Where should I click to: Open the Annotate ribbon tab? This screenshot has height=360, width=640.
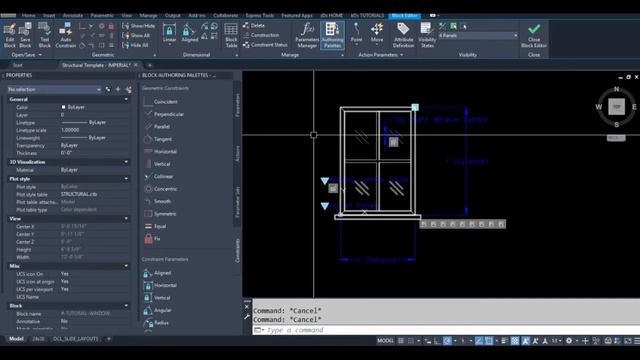pyautogui.click(x=73, y=16)
